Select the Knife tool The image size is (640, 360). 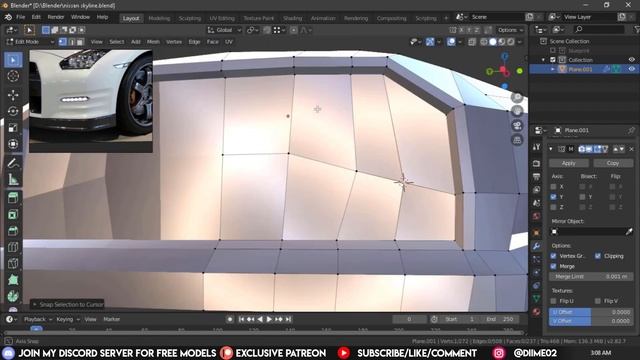pyautogui.click(x=13, y=263)
